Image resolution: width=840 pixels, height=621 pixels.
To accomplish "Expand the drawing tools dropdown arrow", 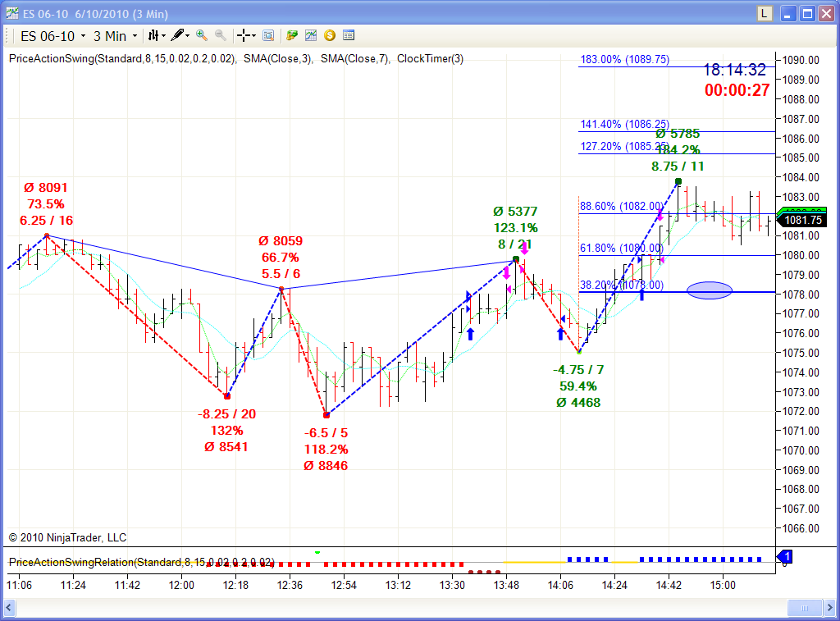I will click(188, 36).
